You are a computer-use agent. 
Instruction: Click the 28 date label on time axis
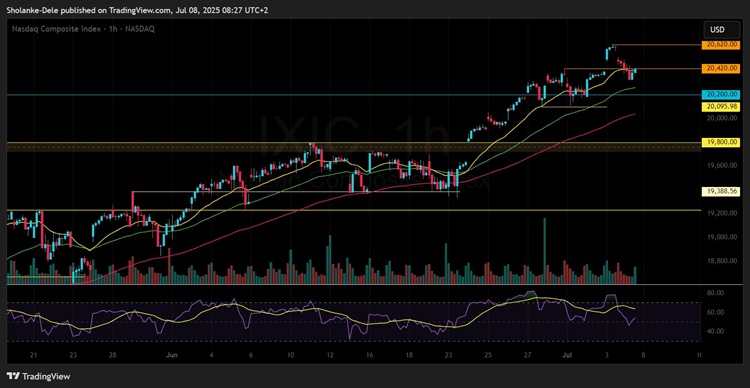tap(111, 355)
